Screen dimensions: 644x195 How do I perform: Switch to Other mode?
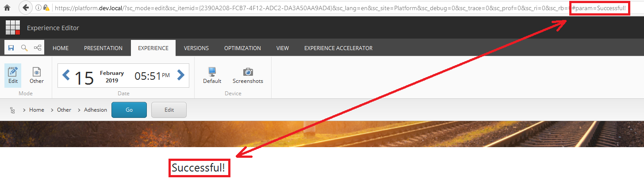click(x=37, y=75)
